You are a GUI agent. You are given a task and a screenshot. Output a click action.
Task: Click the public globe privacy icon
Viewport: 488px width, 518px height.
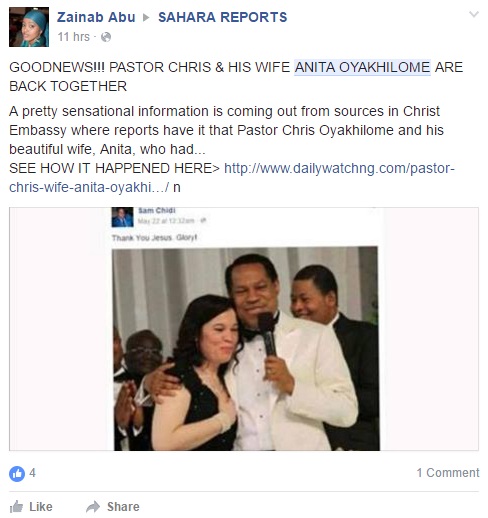pos(106,37)
